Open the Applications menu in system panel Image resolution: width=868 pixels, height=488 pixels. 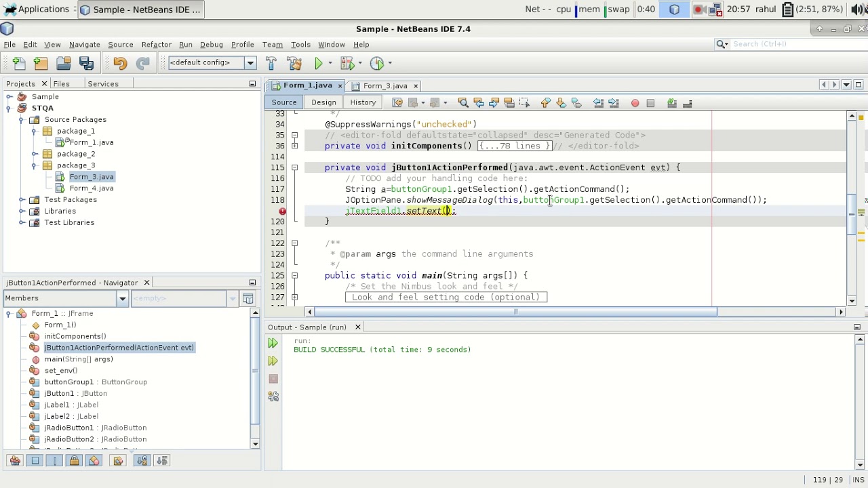[x=36, y=9]
